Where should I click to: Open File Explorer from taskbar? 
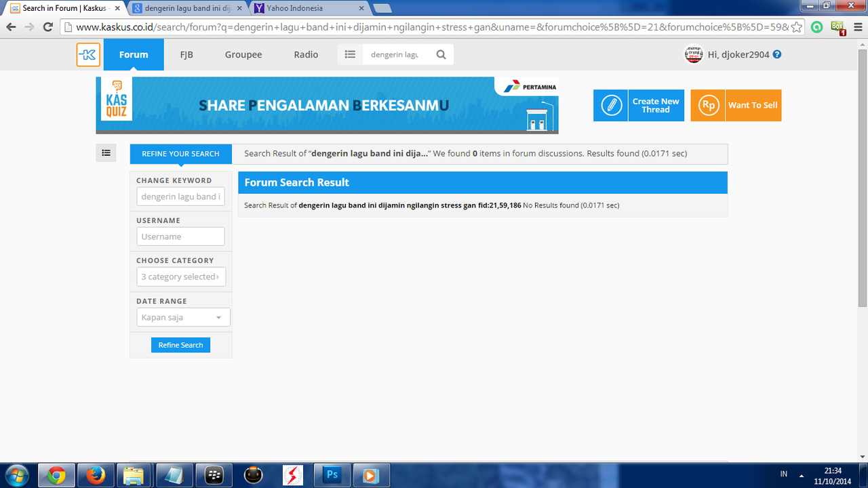tap(134, 475)
